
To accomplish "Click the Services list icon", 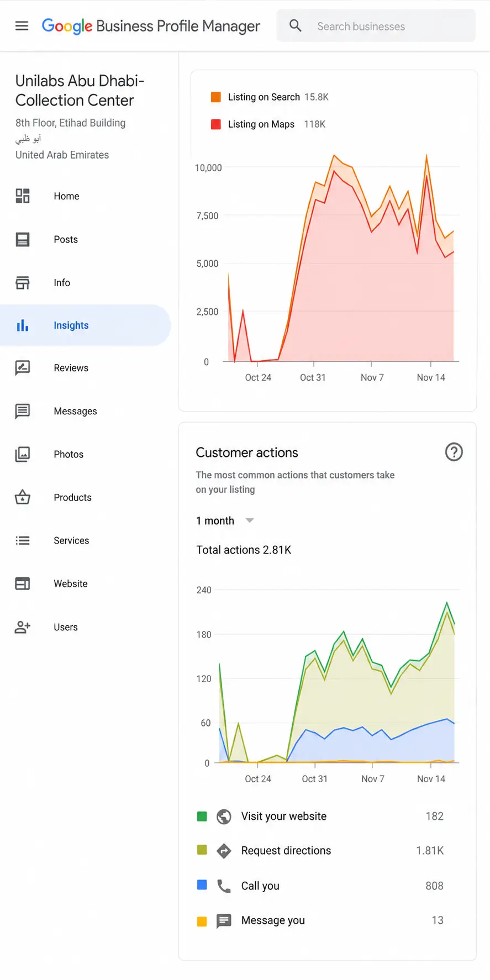I will 23,540.
